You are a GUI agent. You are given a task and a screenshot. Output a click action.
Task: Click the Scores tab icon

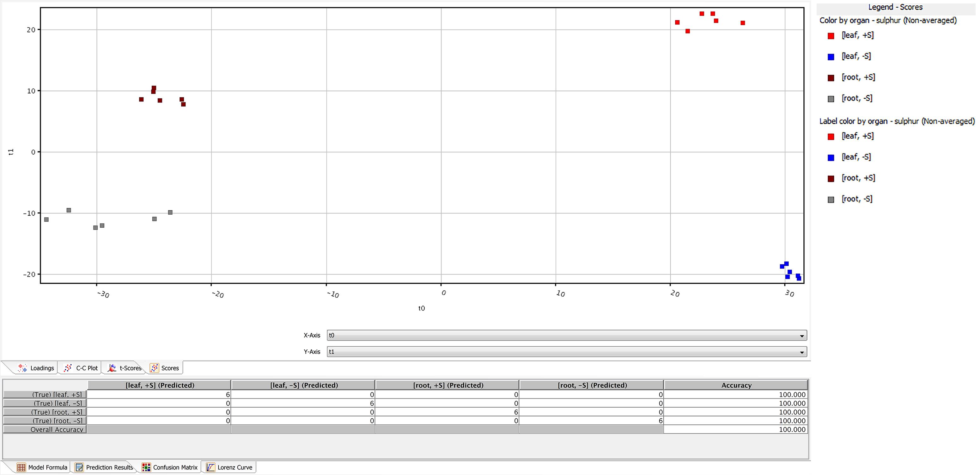click(x=154, y=368)
